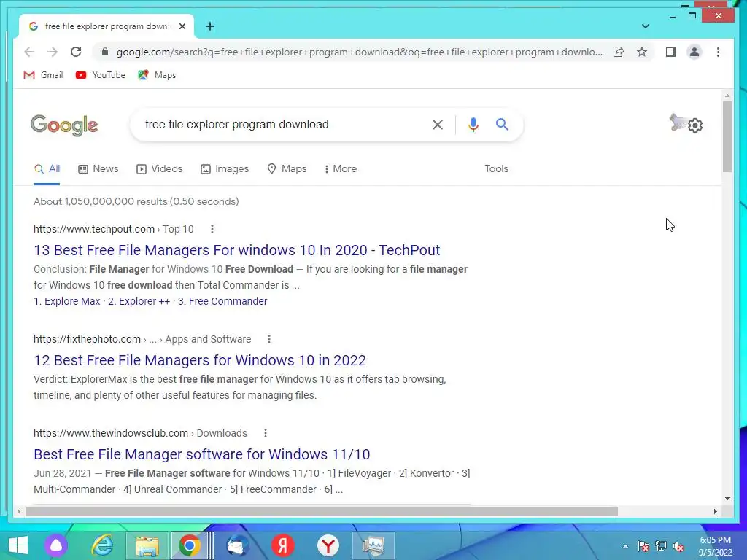This screenshot has height=560, width=747.
Task: Share this page icon in address bar
Action: click(x=619, y=52)
